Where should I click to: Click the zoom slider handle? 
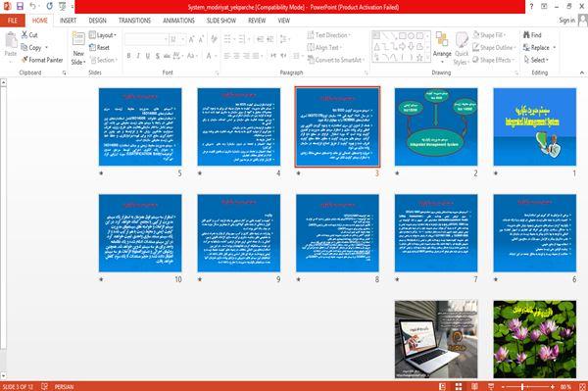pos(522,386)
